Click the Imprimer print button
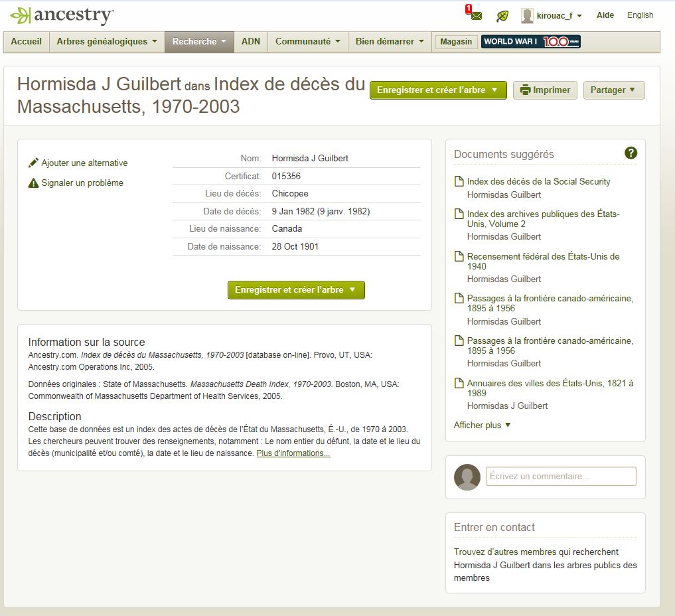The height and width of the screenshot is (616, 675). coord(545,90)
